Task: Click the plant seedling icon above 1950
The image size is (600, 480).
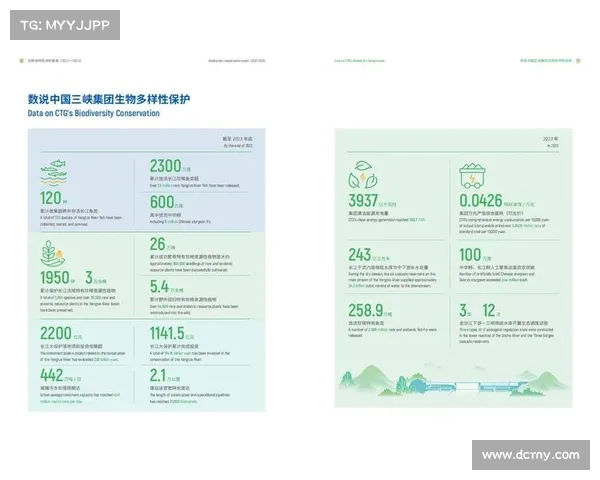Action: 53,253
